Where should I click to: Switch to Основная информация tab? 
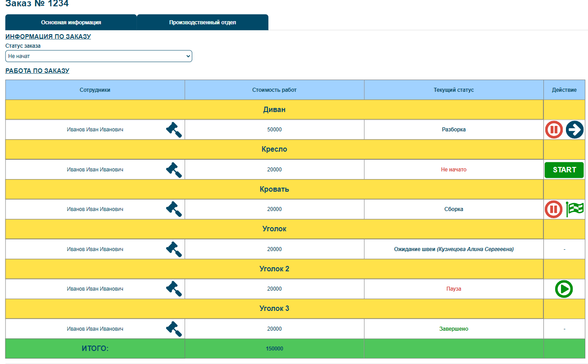[71, 22]
